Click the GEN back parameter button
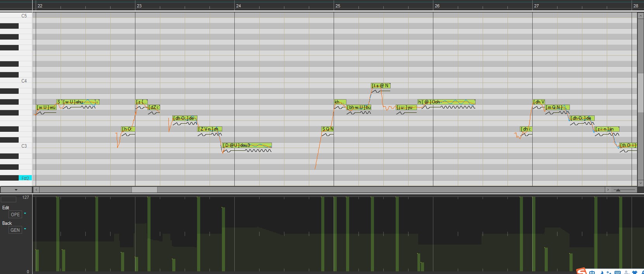This screenshot has width=644, height=274. point(15,230)
